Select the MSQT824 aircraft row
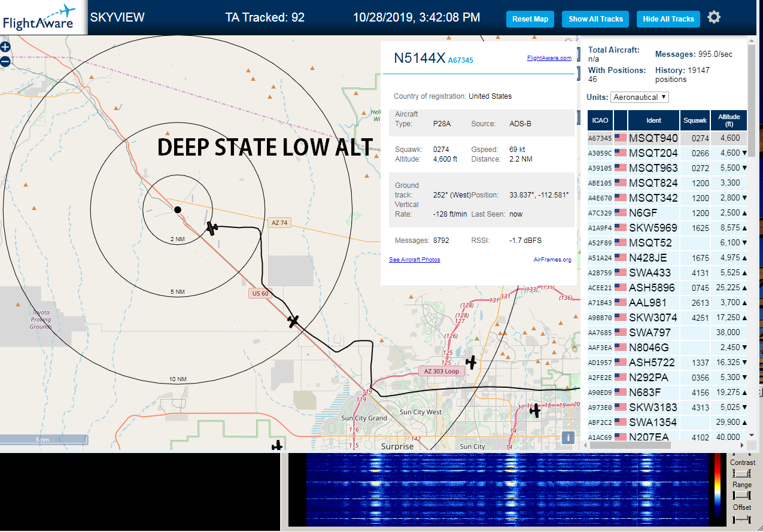This screenshot has width=763, height=532. 667,183
